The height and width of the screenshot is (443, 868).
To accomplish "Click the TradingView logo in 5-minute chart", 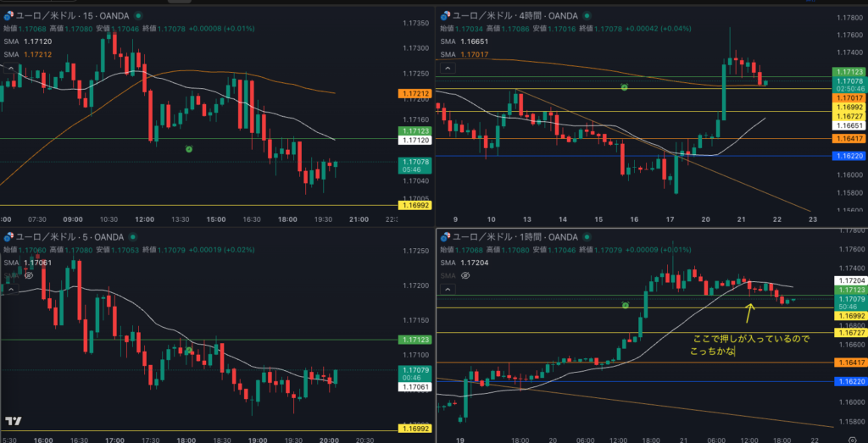I will pyautogui.click(x=14, y=421).
